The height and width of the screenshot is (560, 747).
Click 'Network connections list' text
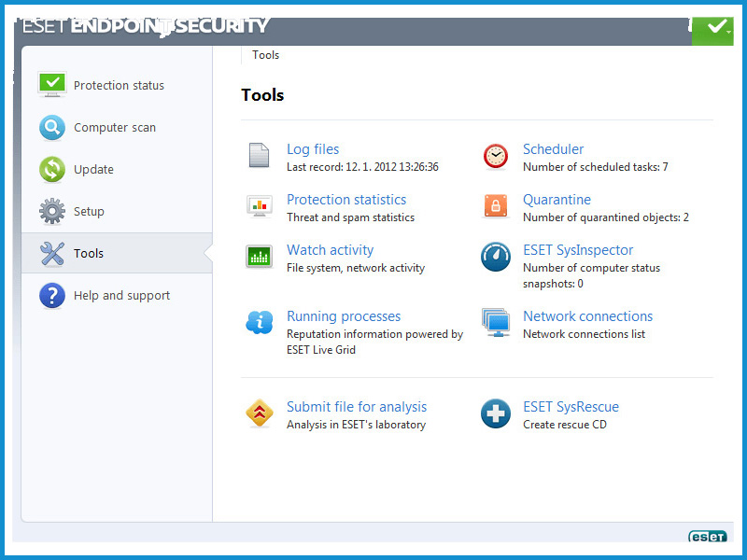tap(585, 334)
